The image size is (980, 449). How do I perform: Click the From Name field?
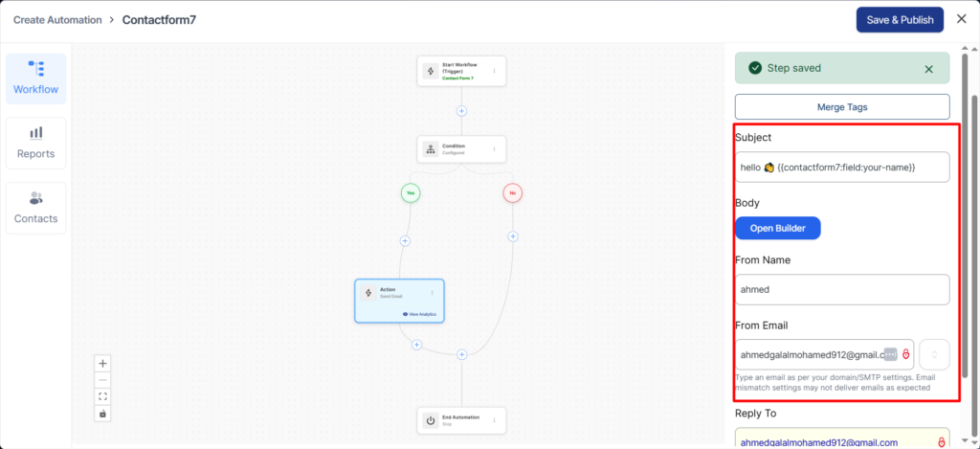point(842,289)
